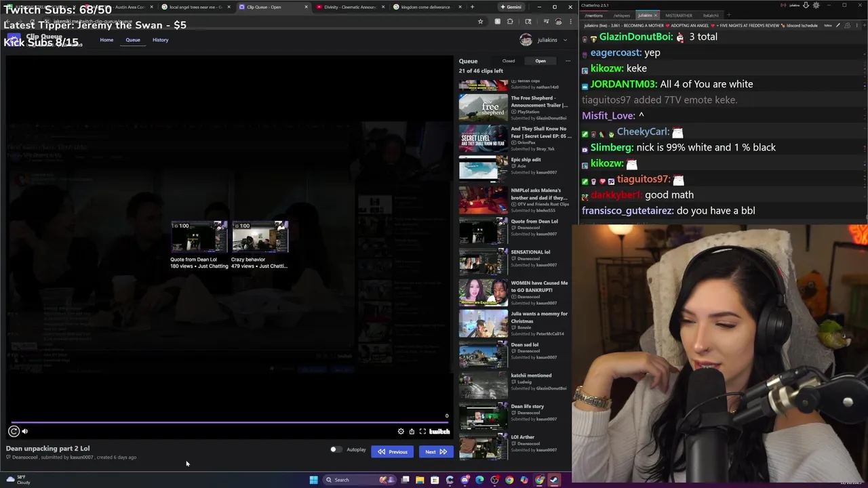Select the Queue nav item
Viewport: 868px width, 488px height.
point(133,40)
